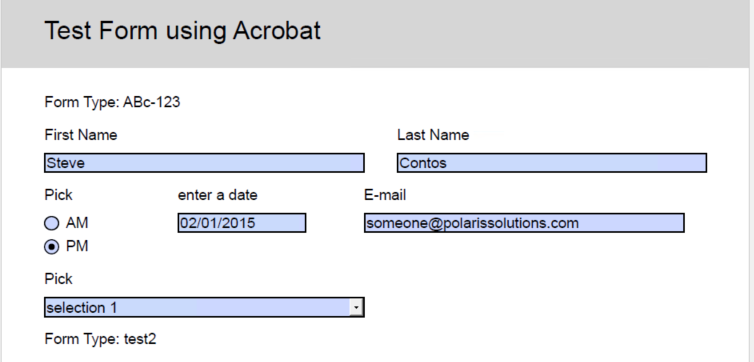Click the First Name label
The width and height of the screenshot is (754, 362).
click(81, 135)
